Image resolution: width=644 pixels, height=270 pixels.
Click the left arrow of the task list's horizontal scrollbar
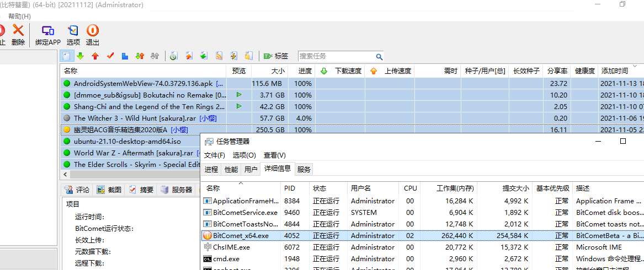(x=65, y=174)
